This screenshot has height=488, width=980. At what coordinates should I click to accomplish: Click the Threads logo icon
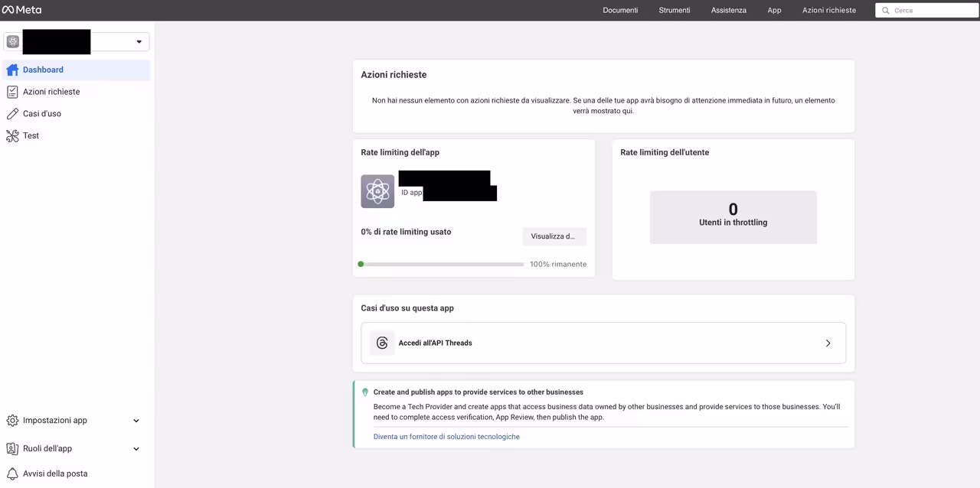tap(382, 343)
